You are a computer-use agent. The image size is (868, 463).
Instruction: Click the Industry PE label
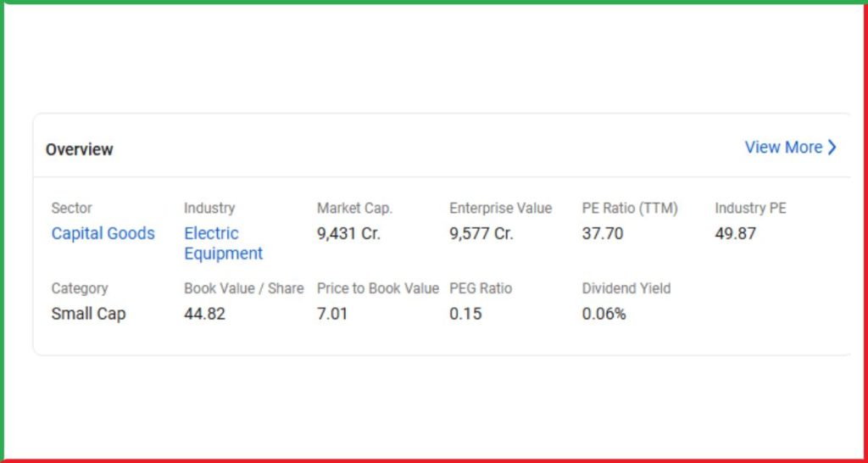(750, 209)
